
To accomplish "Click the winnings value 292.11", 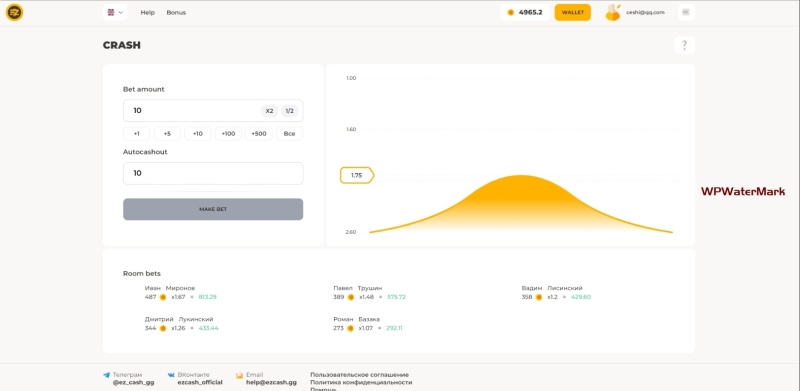I will [393, 328].
